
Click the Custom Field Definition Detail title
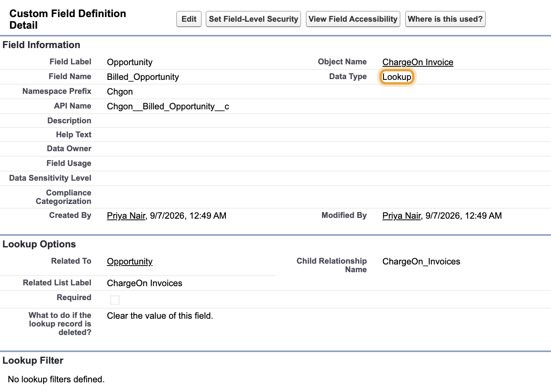click(x=68, y=19)
